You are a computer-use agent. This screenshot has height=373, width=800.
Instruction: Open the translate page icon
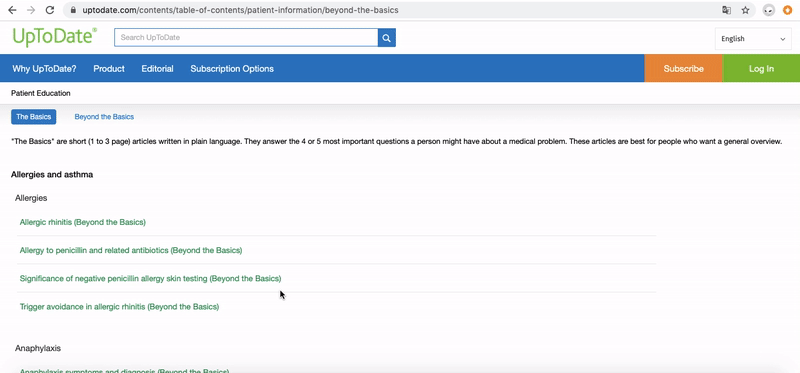coord(726,10)
